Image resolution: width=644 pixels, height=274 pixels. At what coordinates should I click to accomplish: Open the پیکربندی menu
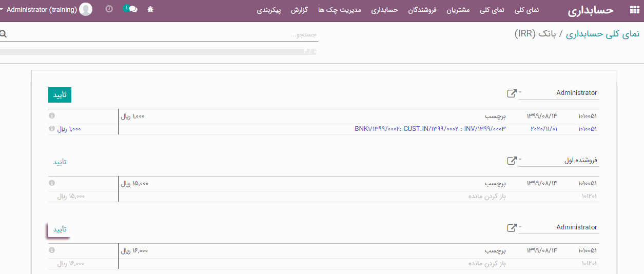point(269,10)
